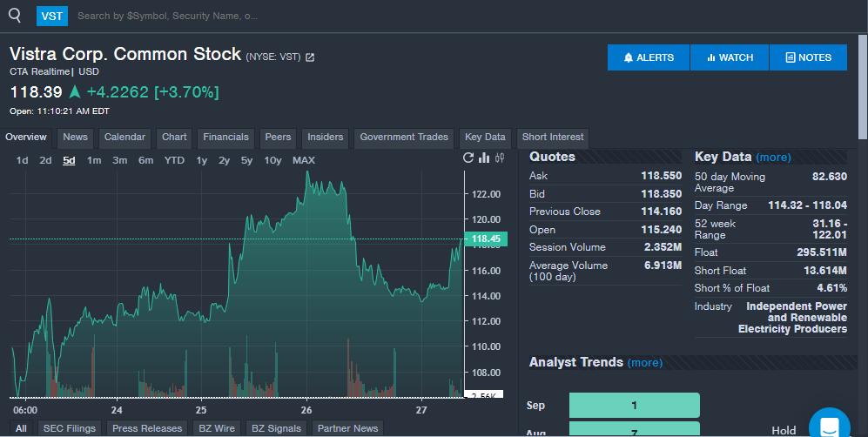Filter news by SEC Filings

[x=69, y=428]
